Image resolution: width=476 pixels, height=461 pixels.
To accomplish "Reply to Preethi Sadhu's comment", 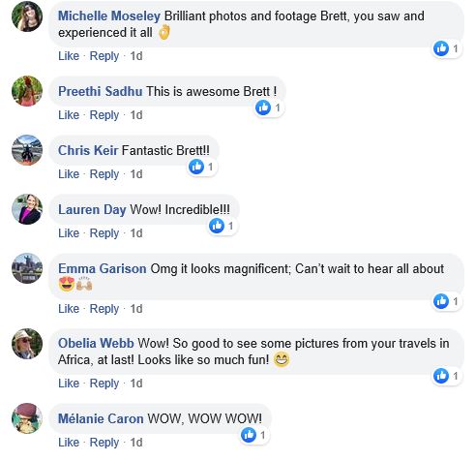I will (104, 115).
